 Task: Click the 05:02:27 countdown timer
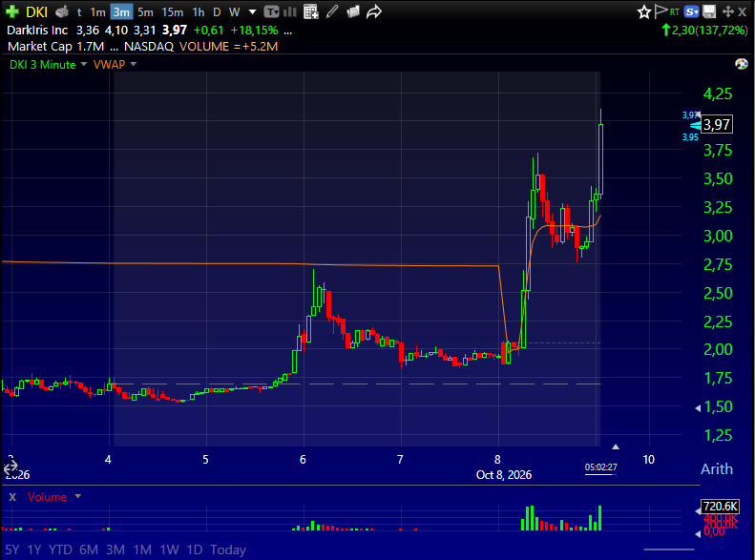click(601, 467)
